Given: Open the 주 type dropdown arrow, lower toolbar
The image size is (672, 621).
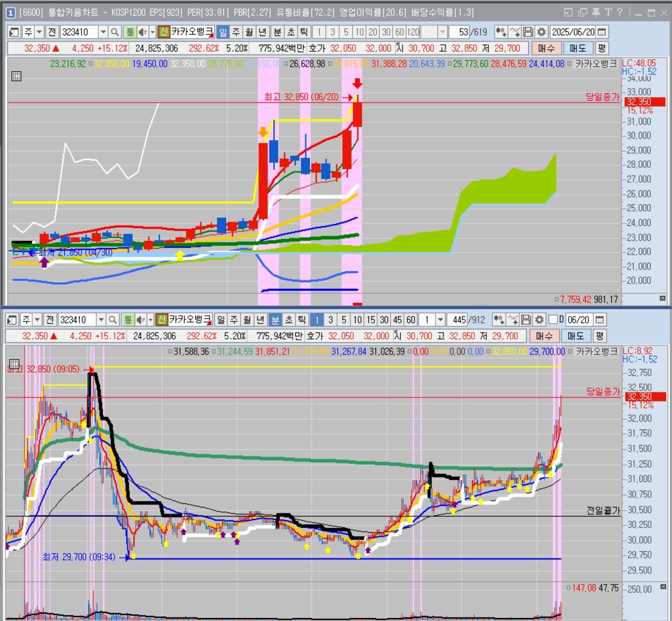Looking at the screenshot, I should (x=38, y=320).
